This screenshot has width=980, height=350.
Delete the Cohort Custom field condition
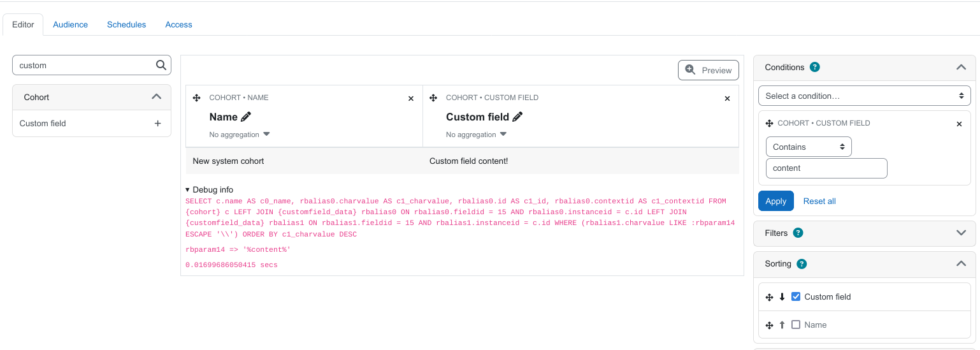(959, 124)
